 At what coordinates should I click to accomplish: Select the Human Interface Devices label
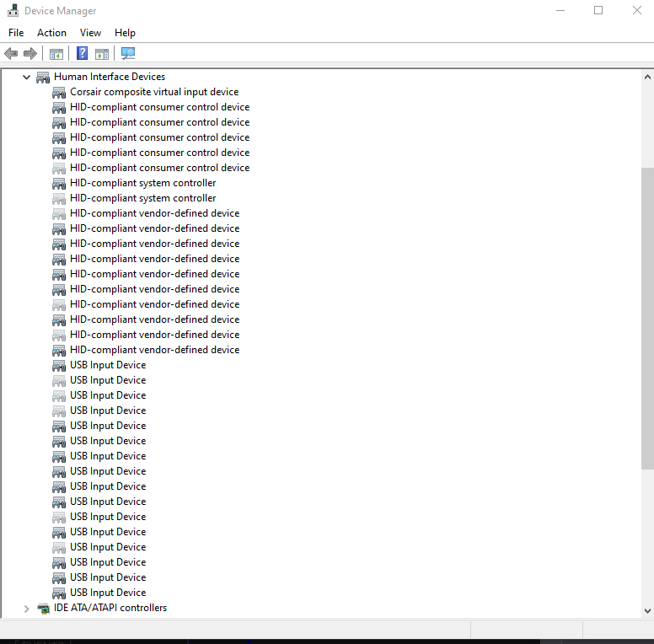110,77
